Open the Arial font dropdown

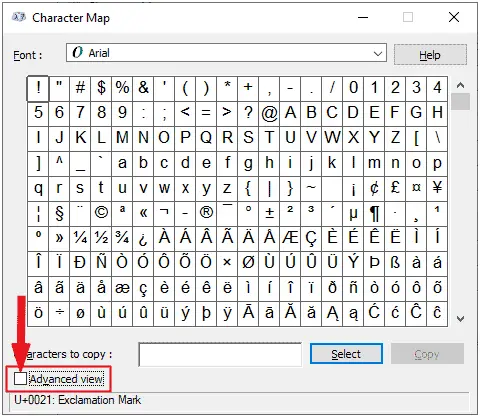click(x=226, y=53)
